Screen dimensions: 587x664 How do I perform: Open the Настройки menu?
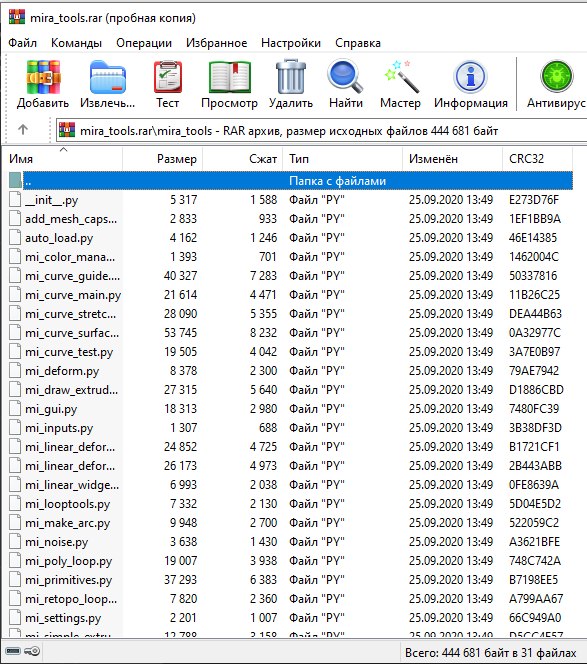291,43
